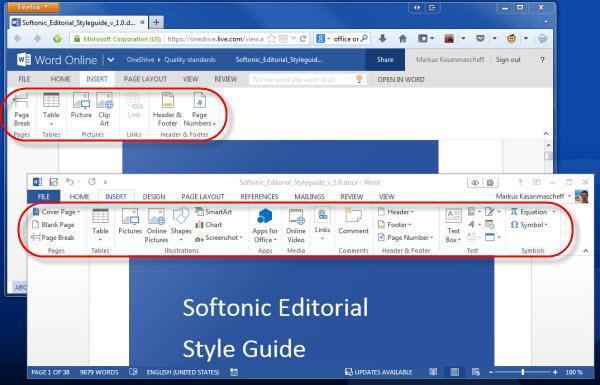The width and height of the screenshot is (600, 385).
Task: Add a Comment in desktop Word
Action: click(x=353, y=222)
